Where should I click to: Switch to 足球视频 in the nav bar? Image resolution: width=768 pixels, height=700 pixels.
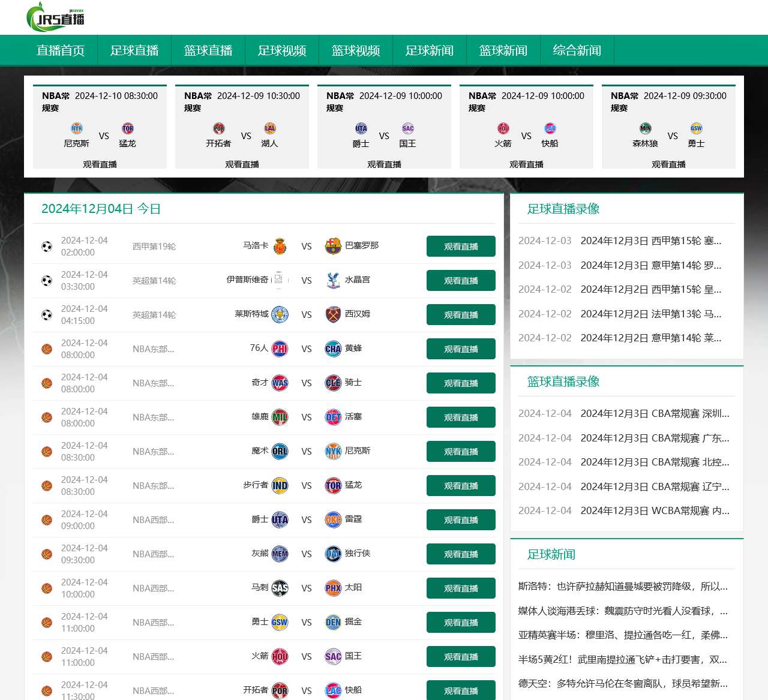point(282,50)
